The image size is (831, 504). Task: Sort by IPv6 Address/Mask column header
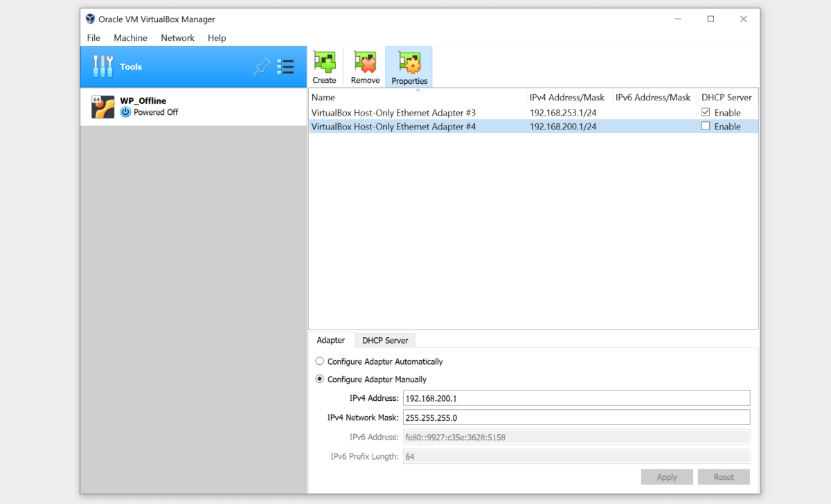(x=654, y=98)
